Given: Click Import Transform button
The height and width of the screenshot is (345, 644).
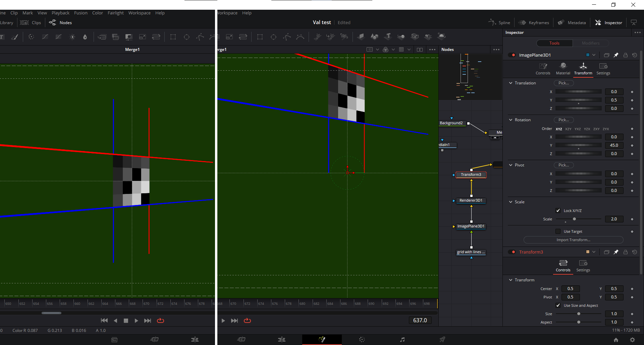Looking at the screenshot, I should tap(573, 240).
